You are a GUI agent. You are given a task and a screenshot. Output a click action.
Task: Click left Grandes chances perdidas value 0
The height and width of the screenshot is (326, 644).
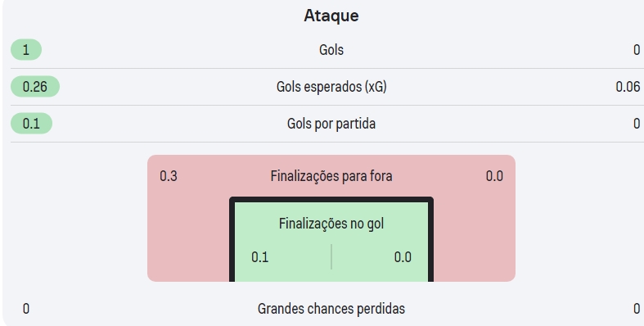point(26,309)
